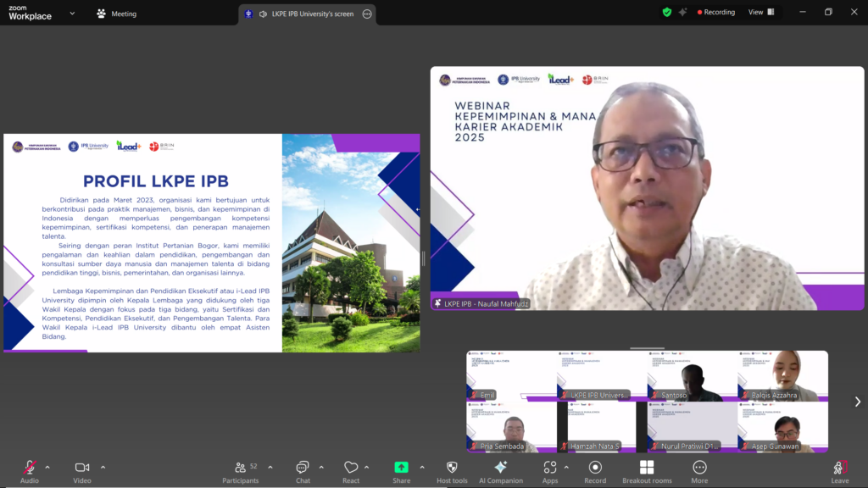Click the Record button
Image resolution: width=868 pixels, height=488 pixels.
pos(595,472)
